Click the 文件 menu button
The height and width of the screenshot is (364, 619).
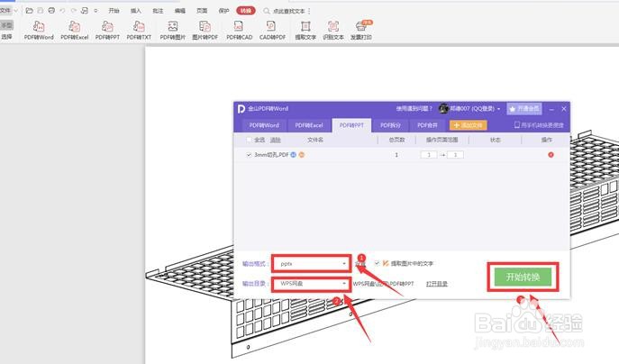[5, 11]
